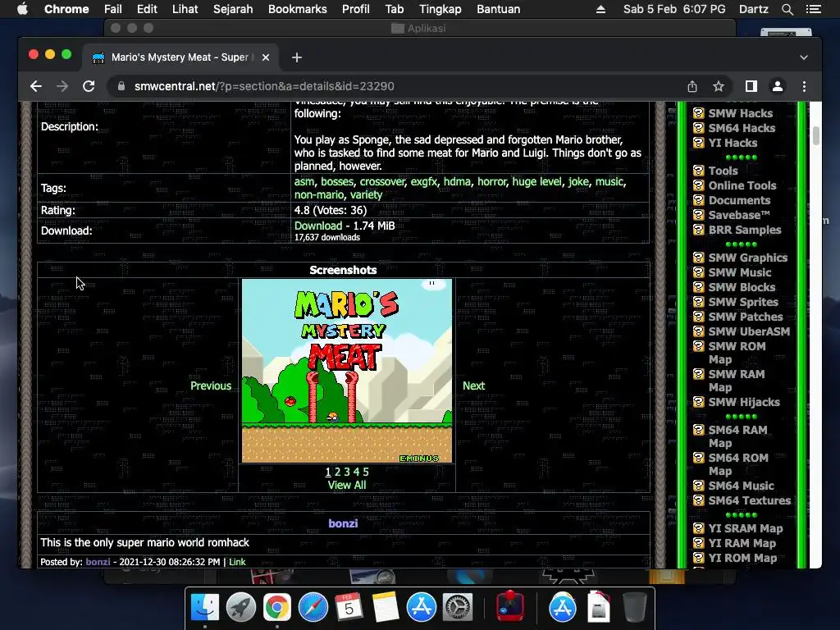Click the Download link for the hack
840x630 pixels.
(317, 226)
